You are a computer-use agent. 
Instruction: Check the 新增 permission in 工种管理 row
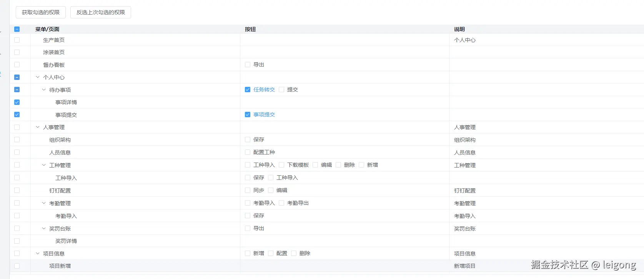pyautogui.click(x=361, y=165)
